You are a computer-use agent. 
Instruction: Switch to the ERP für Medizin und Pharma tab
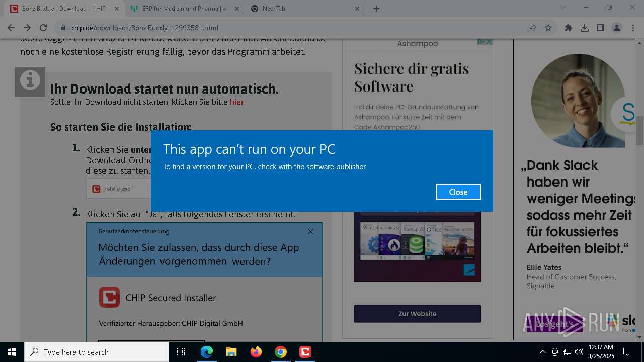pos(185,8)
